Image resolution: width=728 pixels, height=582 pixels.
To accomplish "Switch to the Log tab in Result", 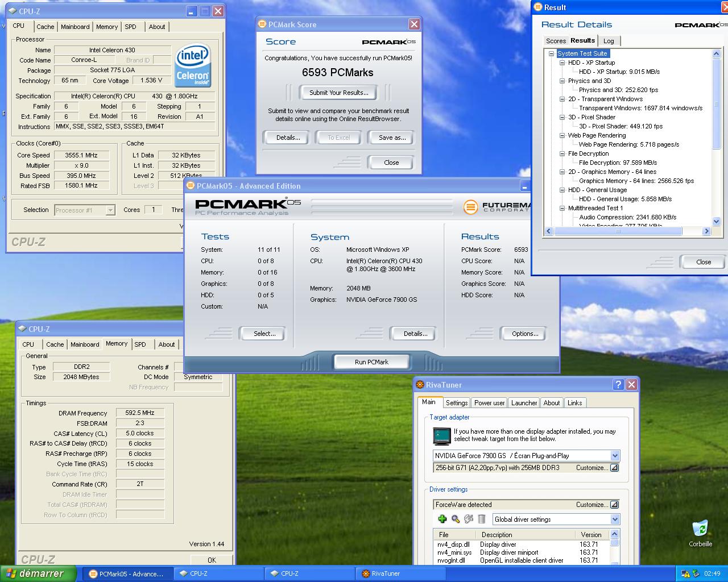I will (609, 41).
